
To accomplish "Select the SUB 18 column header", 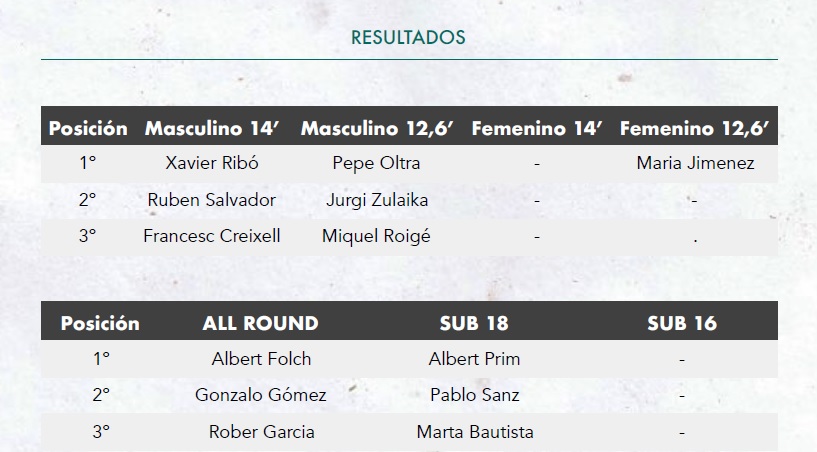I will pyautogui.click(x=474, y=323).
